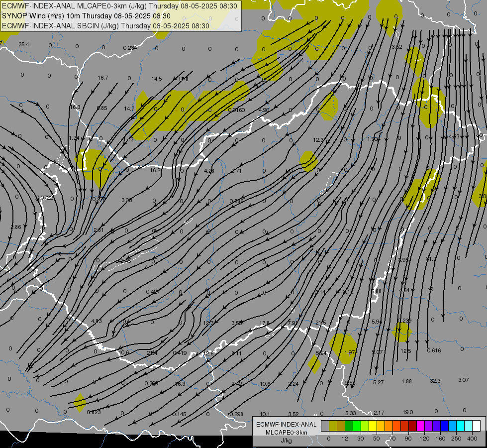Click the map value 16.7
This screenshot has height=448, width=487.
point(103,78)
